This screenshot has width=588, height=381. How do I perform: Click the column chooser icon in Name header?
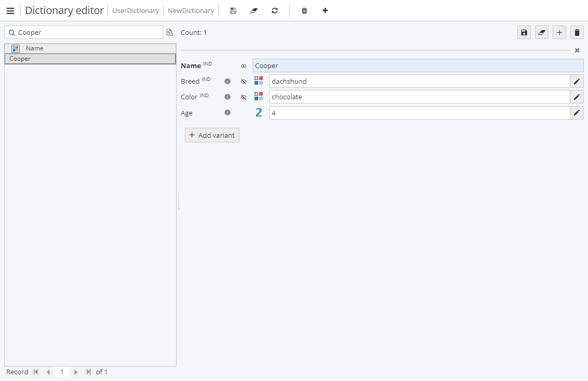[16, 48]
